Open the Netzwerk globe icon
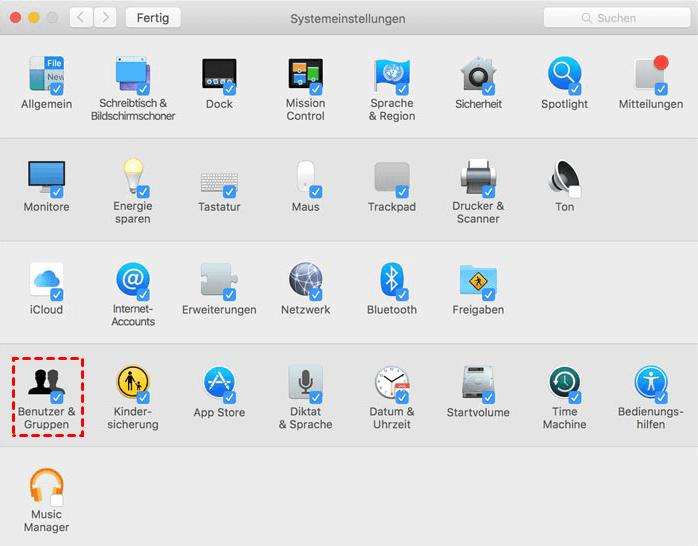Image resolution: width=698 pixels, height=546 pixels. (305, 281)
